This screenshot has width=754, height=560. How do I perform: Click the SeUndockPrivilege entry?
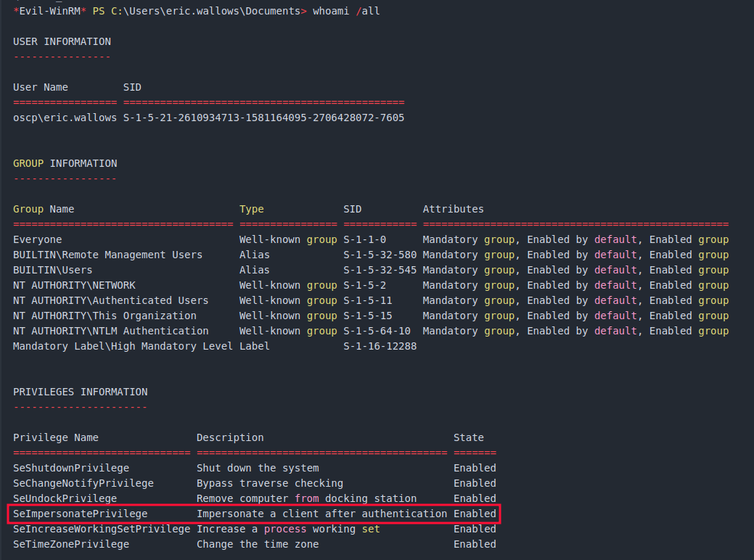click(65, 498)
